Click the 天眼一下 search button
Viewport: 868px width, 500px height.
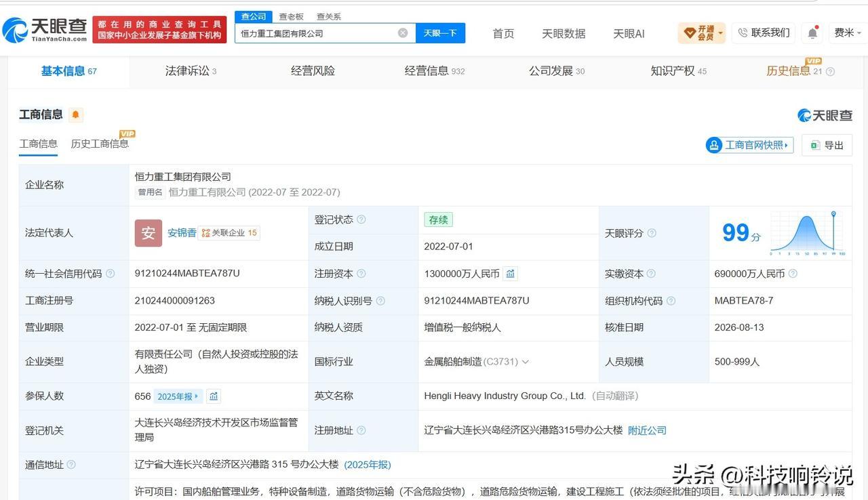(x=440, y=33)
